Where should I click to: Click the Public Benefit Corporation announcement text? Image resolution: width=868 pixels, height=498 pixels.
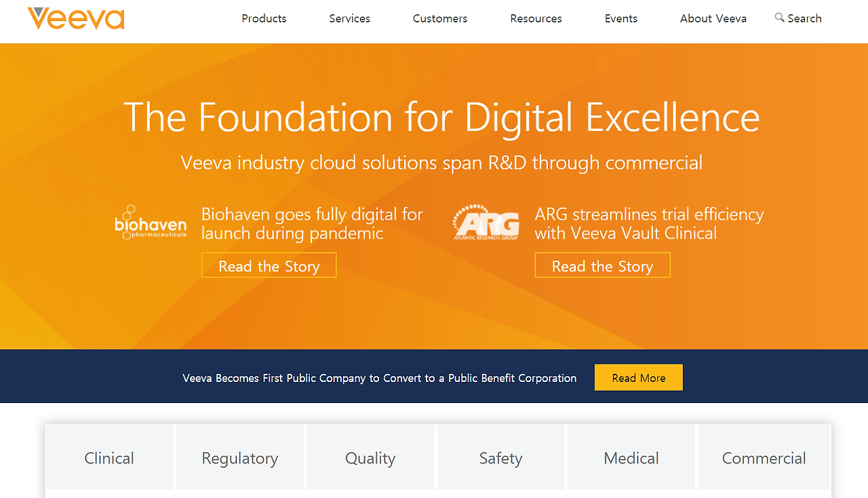pos(380,378)
